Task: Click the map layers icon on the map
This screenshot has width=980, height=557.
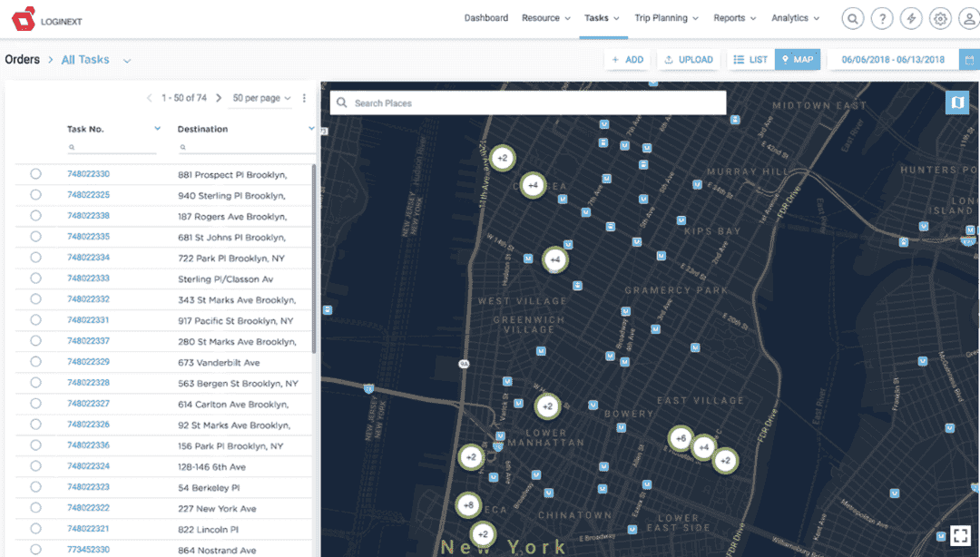Action: (x=956, y=102)
